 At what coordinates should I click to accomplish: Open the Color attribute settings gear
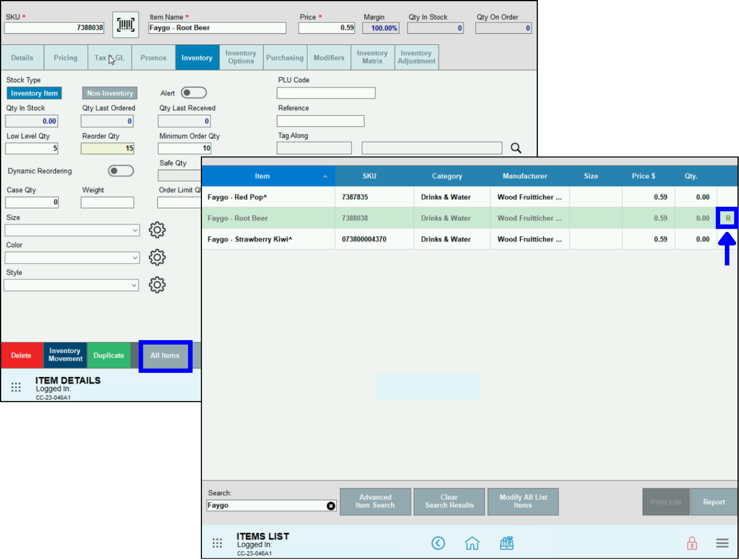157,257
